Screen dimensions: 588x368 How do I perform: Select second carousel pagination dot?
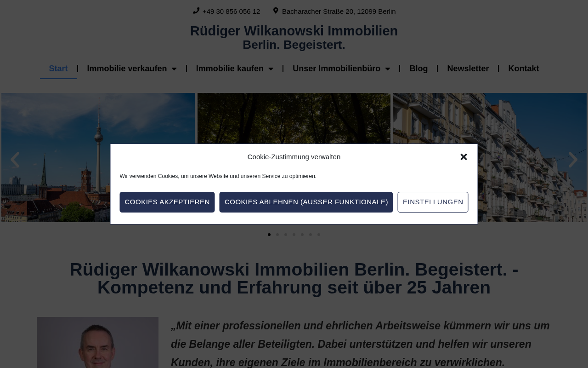click(277, 235)
